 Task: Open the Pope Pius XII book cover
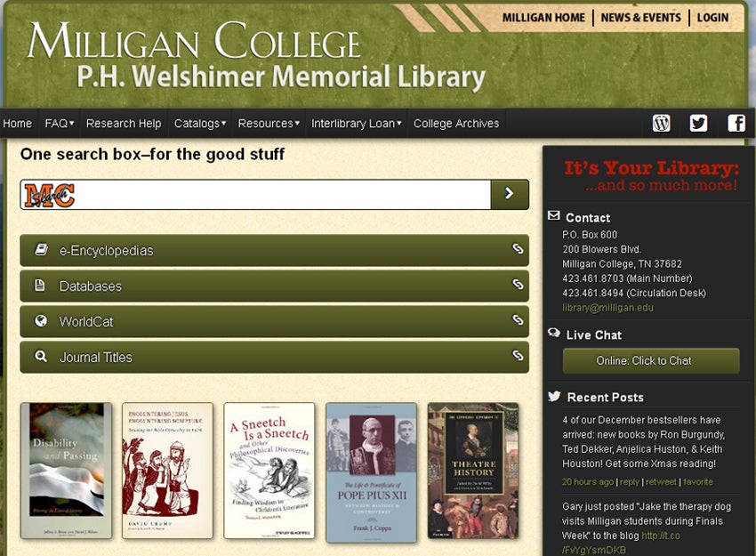(x=371, y=473)
